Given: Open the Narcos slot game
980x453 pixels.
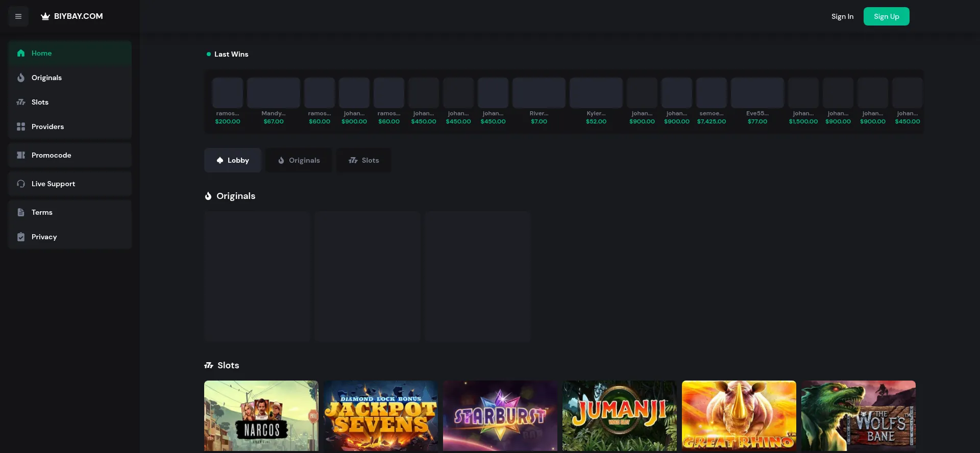Looking at the screenshot, I should tap(261, 416).
